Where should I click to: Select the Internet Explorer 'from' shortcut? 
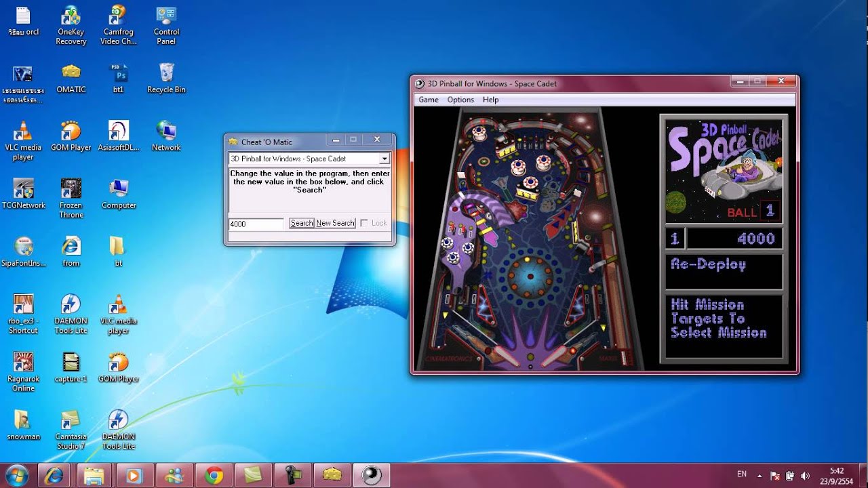[71, 251]
